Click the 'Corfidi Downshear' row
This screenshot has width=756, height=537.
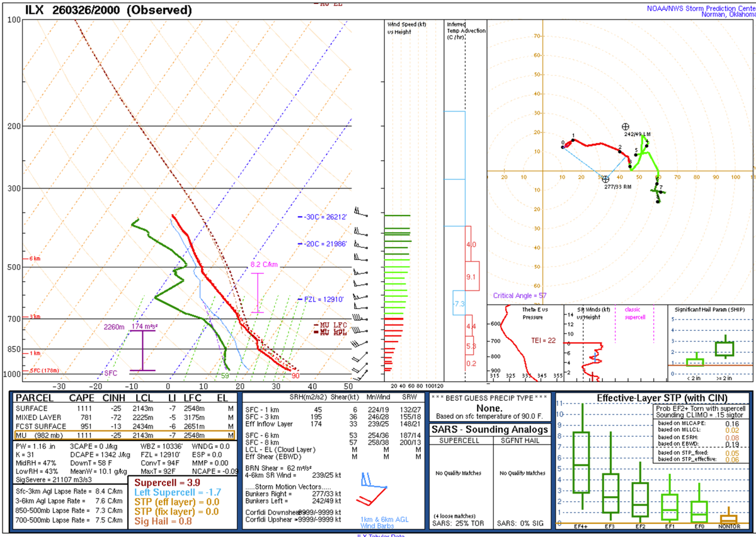(294, 512)
